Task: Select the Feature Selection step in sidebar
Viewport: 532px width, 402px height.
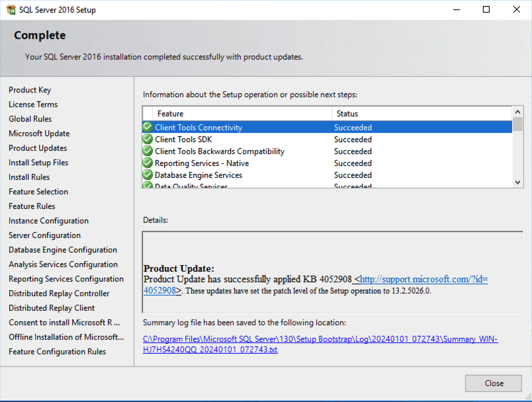Action: tap(38, 192)
